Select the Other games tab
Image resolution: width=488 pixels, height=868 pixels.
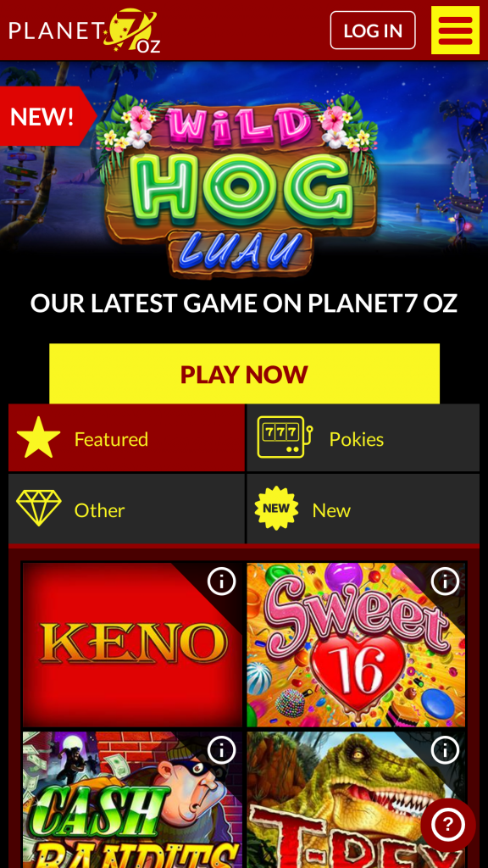(127, 509)
